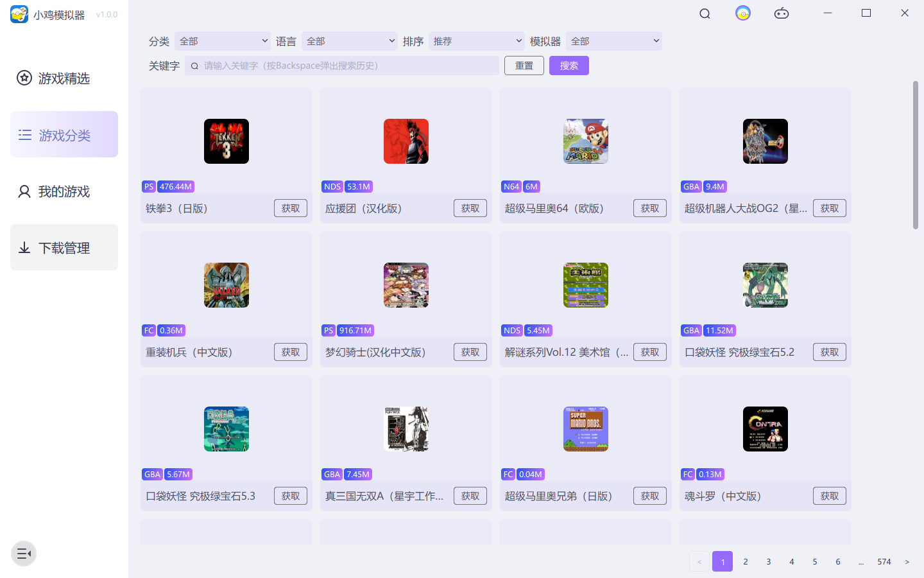This screenshot has height=578, width=924.
Task: Get 梦幻骑士(汉化中文版) via 获取 button
Action: click(470, 352)
